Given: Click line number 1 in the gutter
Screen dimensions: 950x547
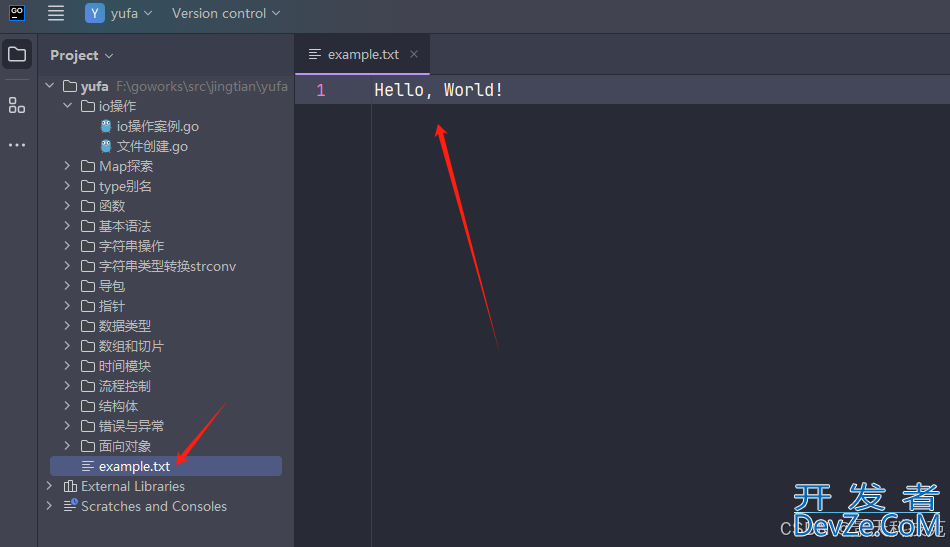Looking at the screenshot, I should point(321,90).
